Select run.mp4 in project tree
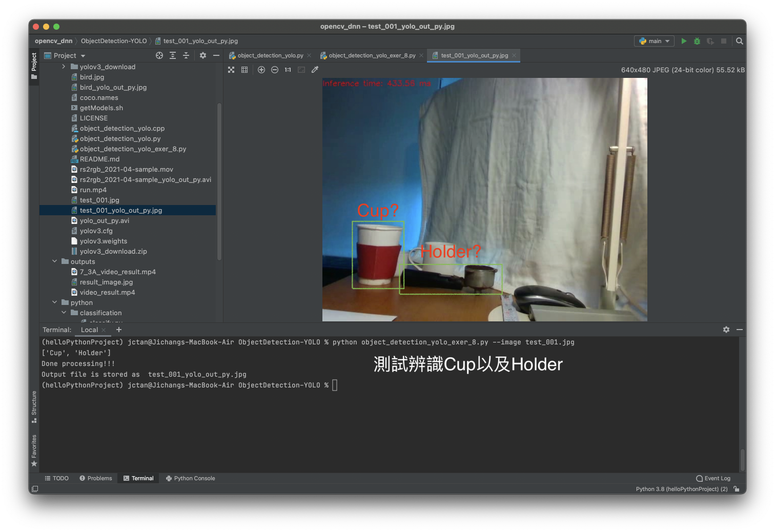Screen dimensions: 775x532 (x=93, y=190)
